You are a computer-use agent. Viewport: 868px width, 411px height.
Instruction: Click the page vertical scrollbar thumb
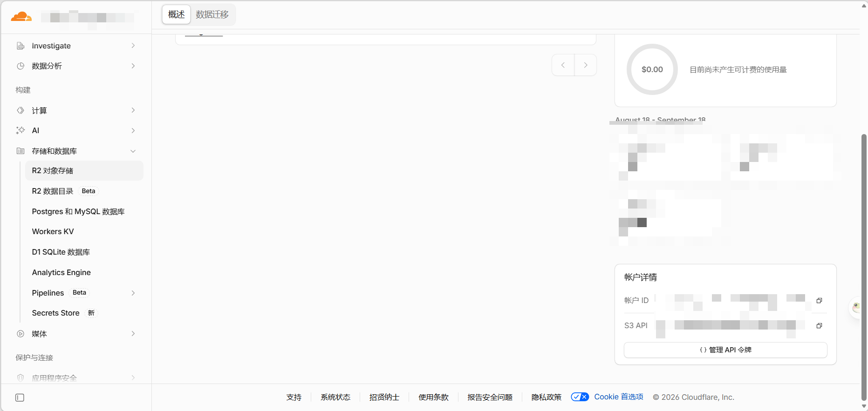pos(864,267)
